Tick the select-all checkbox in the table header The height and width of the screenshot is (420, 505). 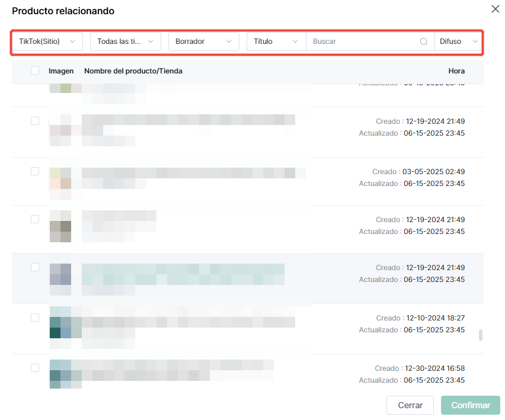(x=35, y=70)
